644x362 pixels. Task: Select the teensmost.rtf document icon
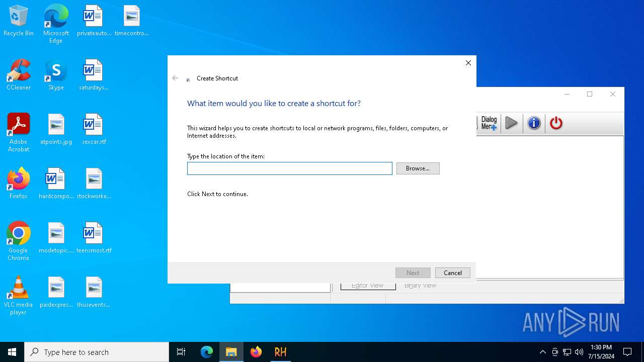(x=94, y=238)
